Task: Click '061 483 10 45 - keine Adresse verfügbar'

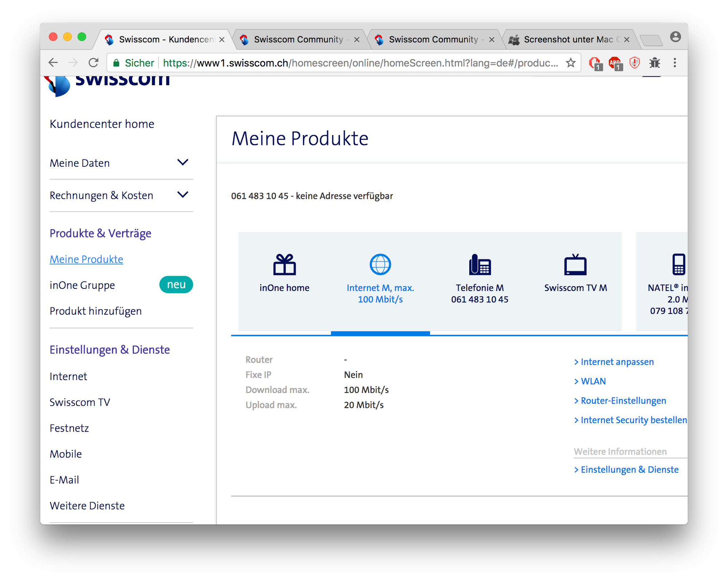Action: pos(312,196)
